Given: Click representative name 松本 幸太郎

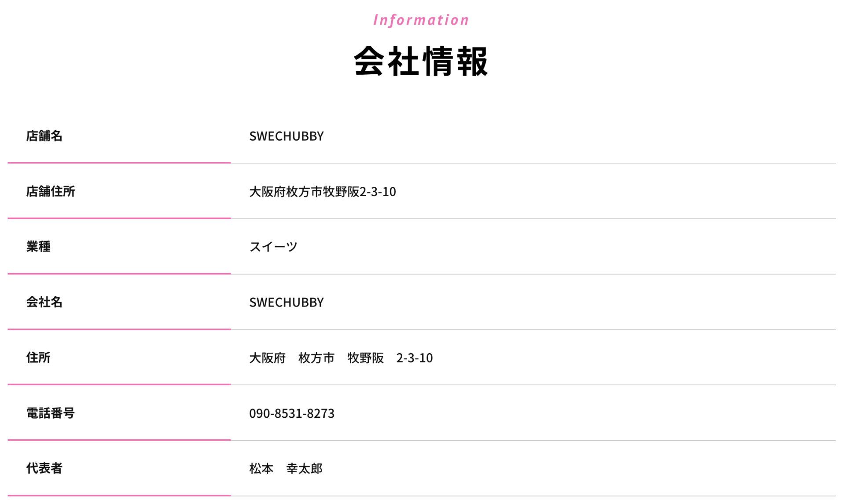Looking at the screenshot, I should pyautogui.click(x=286, y=469).
